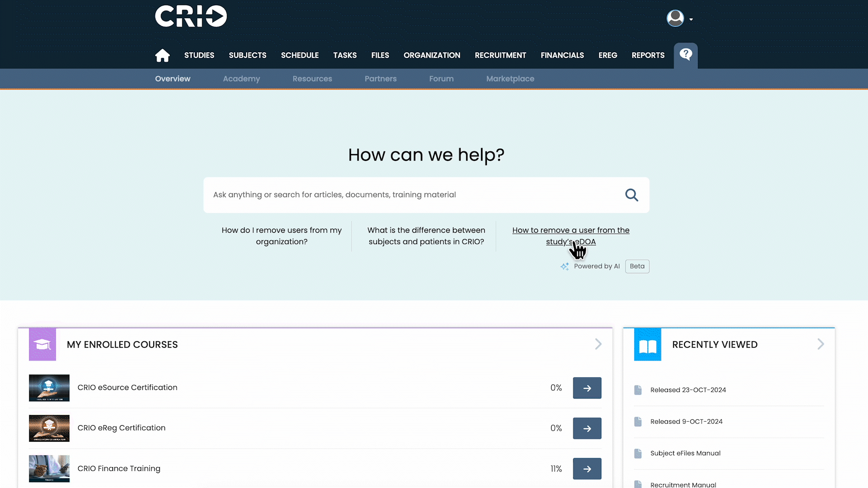
Task: Click CRIO Finance Training course title
Action: 119,469
